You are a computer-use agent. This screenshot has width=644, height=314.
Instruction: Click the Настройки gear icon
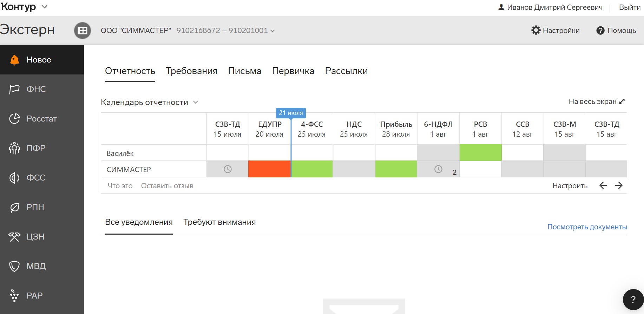point(536,30)
